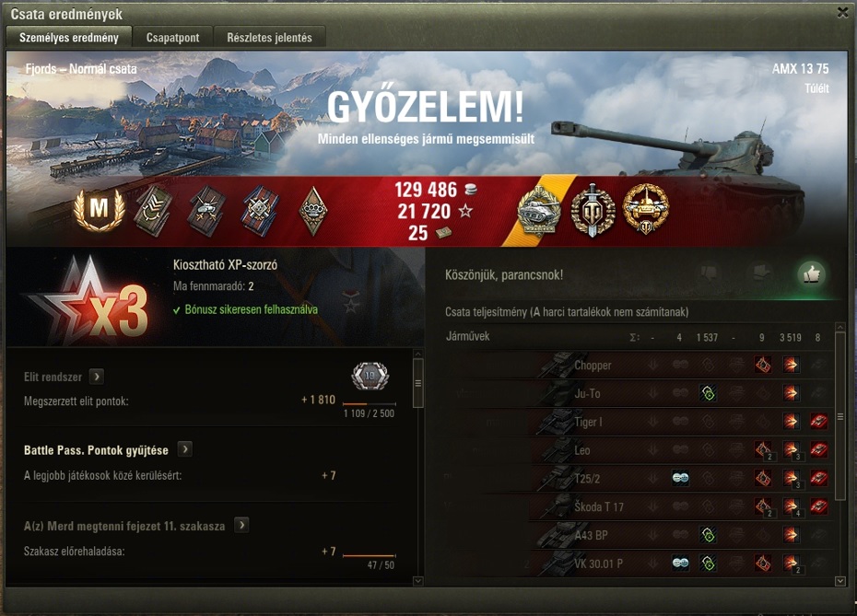This screenshot has height=616, width=857.
Task: Switch to the Csapatpont tab
Action: (172, 37)
